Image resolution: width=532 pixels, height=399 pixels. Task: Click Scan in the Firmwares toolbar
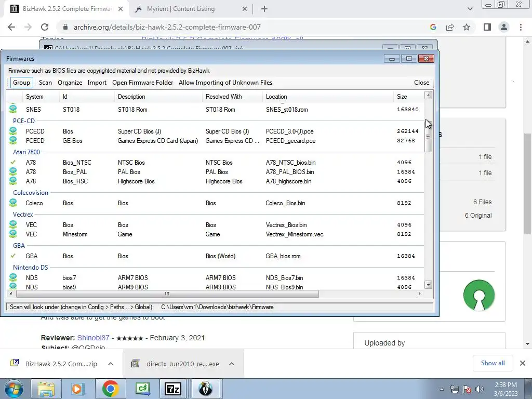click(x=45, y=83)
